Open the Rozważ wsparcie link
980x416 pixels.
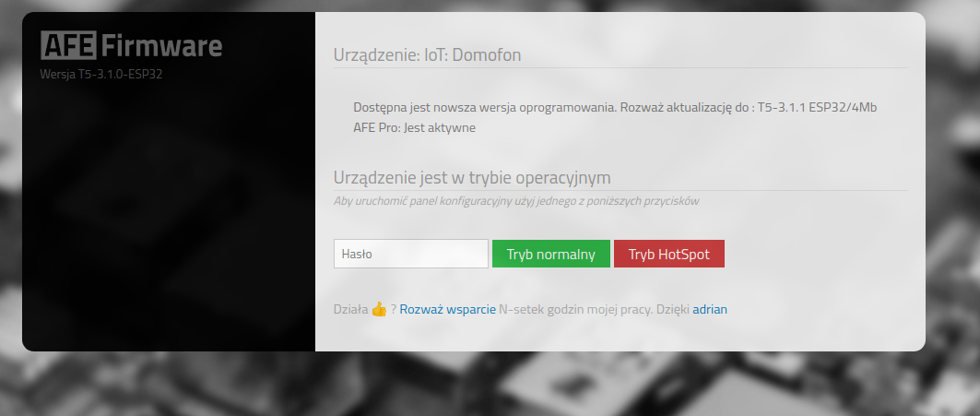point(447,309)
